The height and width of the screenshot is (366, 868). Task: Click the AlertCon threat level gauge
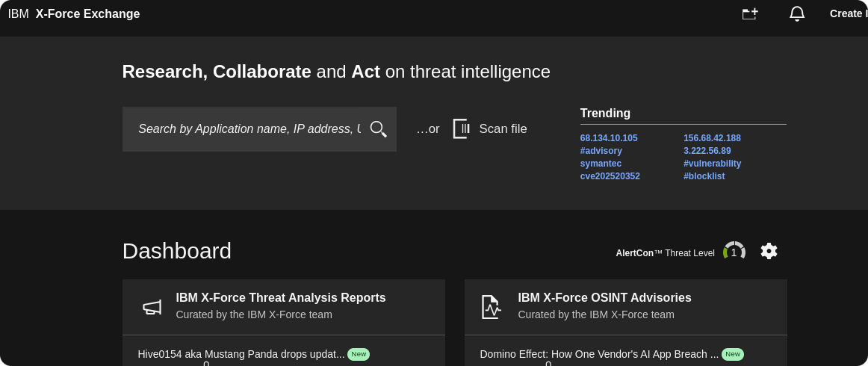pos(734,252)
